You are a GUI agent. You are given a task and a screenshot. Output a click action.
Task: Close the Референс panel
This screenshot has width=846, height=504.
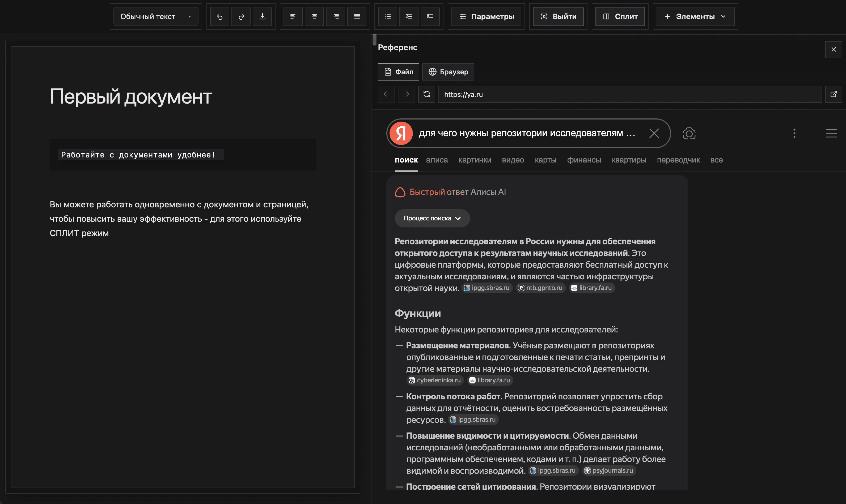(834, 50)
